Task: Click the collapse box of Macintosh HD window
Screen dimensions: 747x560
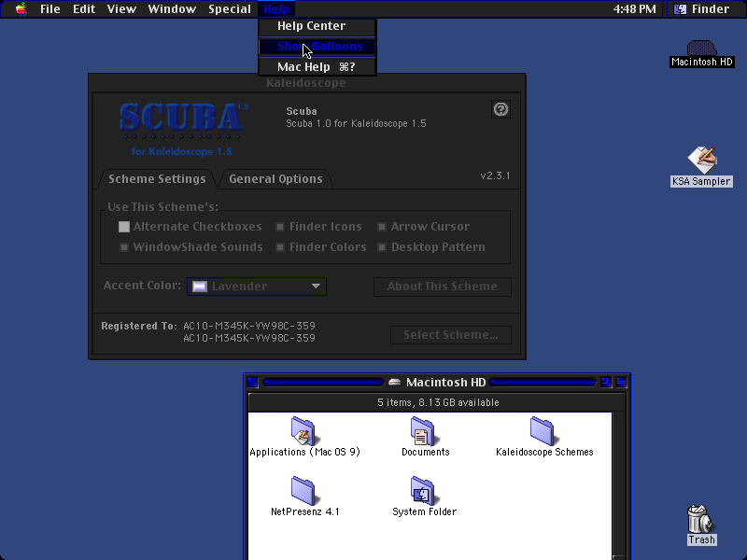Action: coord(621,382)
